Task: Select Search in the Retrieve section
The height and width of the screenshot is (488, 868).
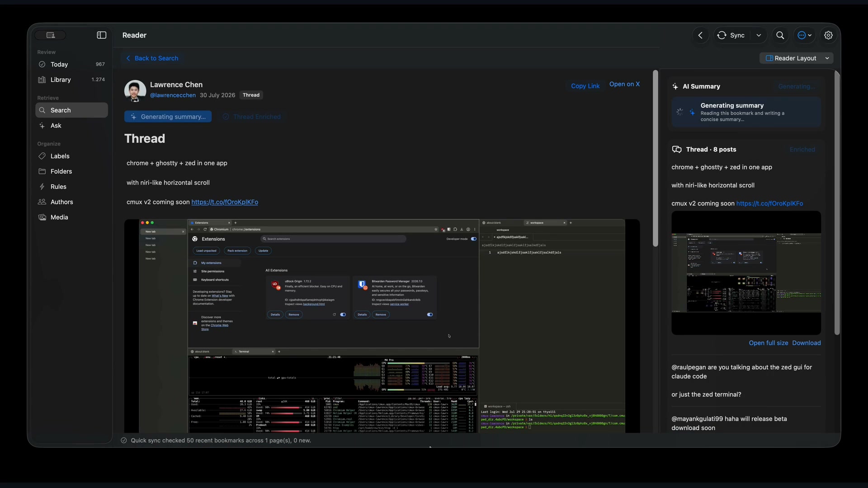Action: (72, 110)
